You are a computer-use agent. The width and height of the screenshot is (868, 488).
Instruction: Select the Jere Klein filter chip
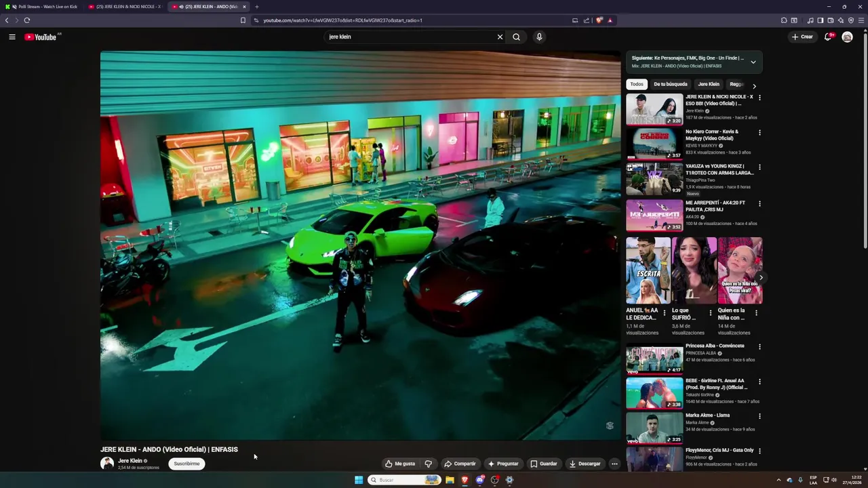pos(709,84)
